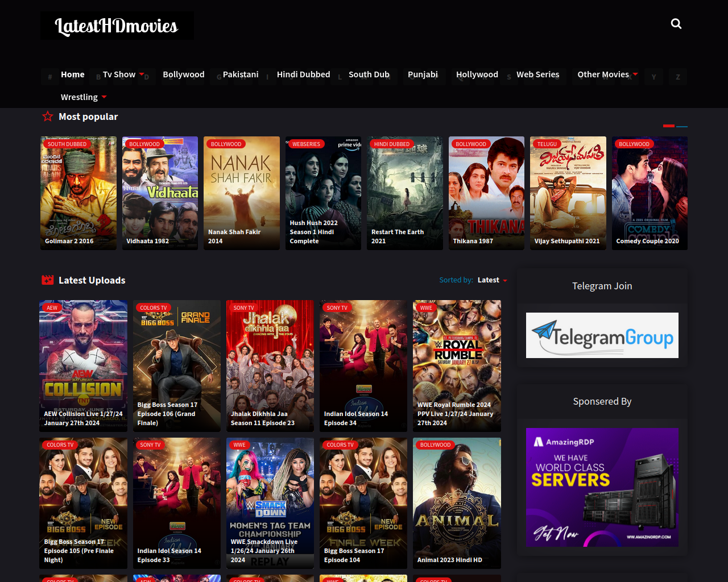The height and width of the screenshot is (582, 728).
Task: Open Bigg Boss Episode 105 Pre Finale card
Action: (x=84, y=503)
